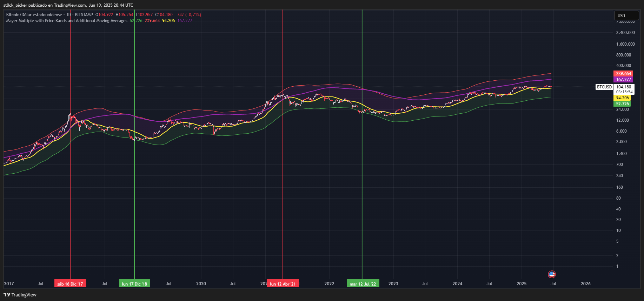Click the 12.000 price scale label
644x301 pixels.
click(x=623, y=120)
